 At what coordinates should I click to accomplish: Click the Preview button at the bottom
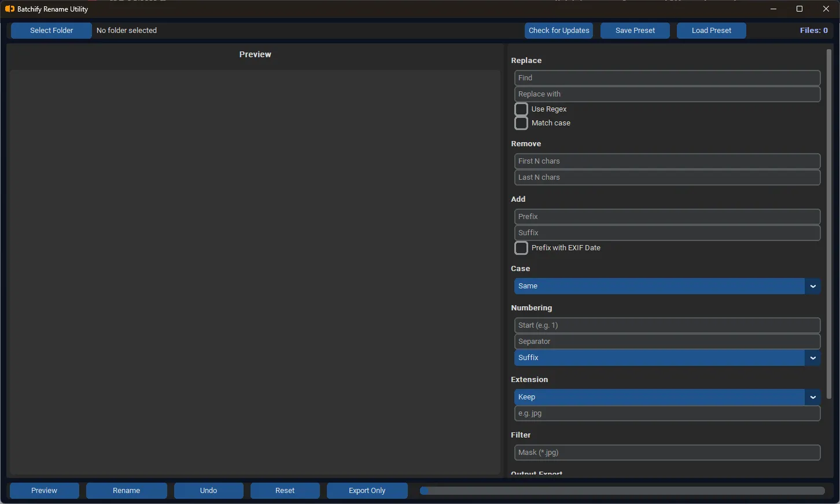45,491
